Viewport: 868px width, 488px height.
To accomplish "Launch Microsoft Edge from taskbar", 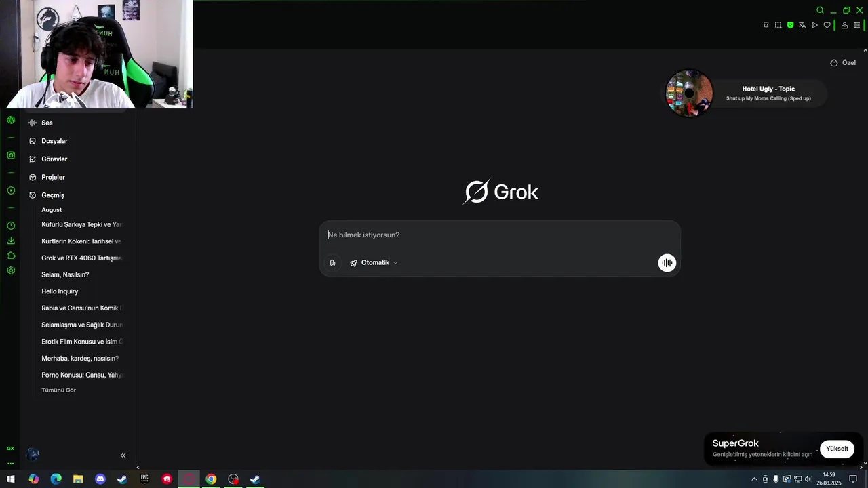I will [x=56, y=479].
